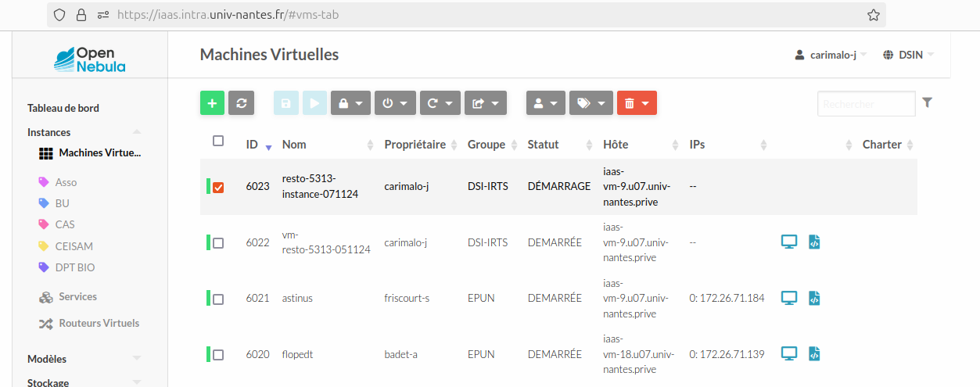Check the checkbox for VM 6022
Screen dimensions: 980x387
(x=218, y=243)
